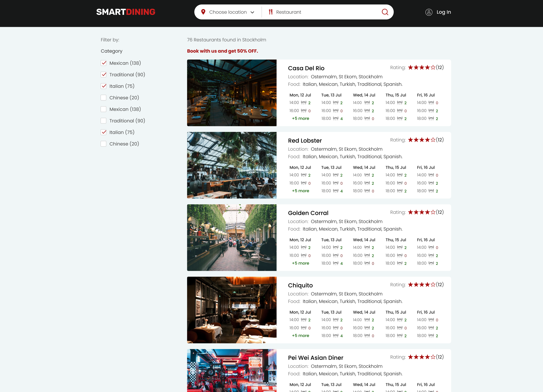Open the Red Lobster restaurant title
This screenshot has height=392, width=543.
click(x=305, y=141)
